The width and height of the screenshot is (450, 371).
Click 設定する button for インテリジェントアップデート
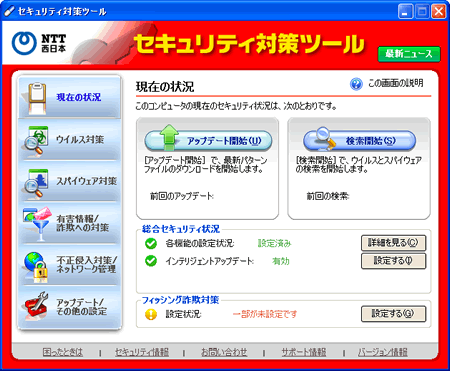tap(393, 261)
